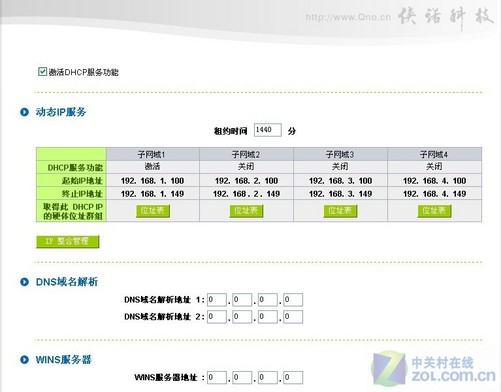Click third octet of DNS域名解析地址 1
The height and width of the screenshot is (392, 501).
[x=267, y=300]
